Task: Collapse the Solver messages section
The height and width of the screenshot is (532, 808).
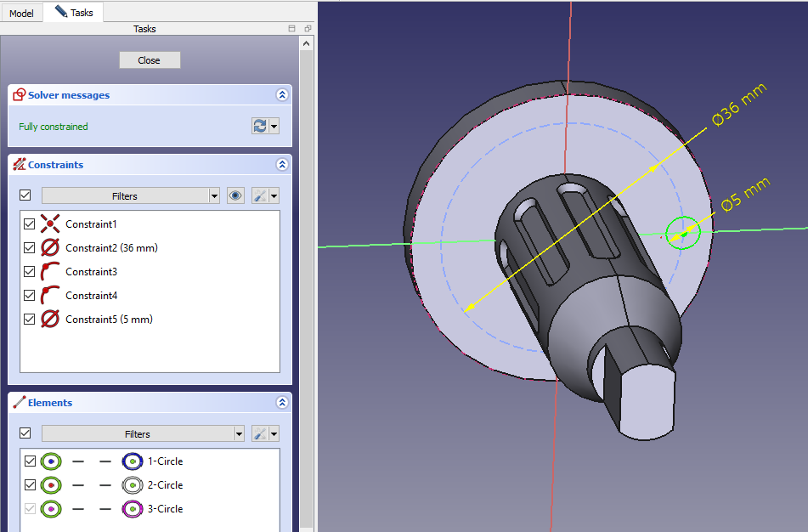Action: pyautogui.click(x=281, y=96)
